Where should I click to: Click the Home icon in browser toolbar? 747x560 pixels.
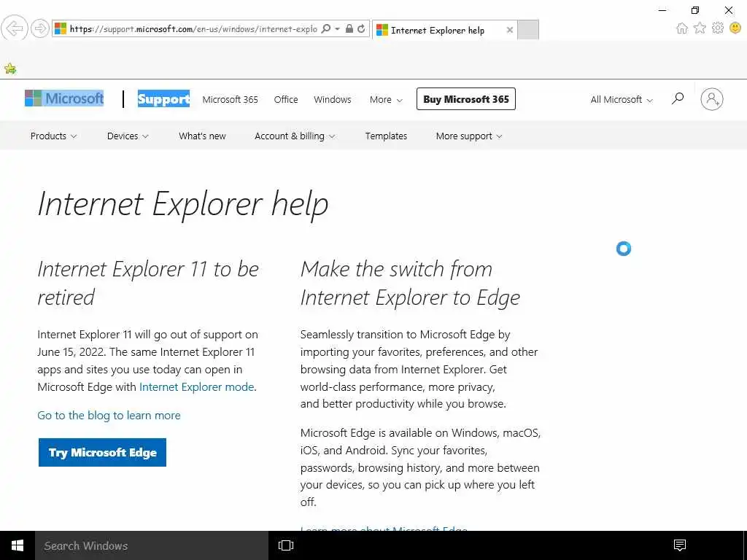(x=682, y=28)
